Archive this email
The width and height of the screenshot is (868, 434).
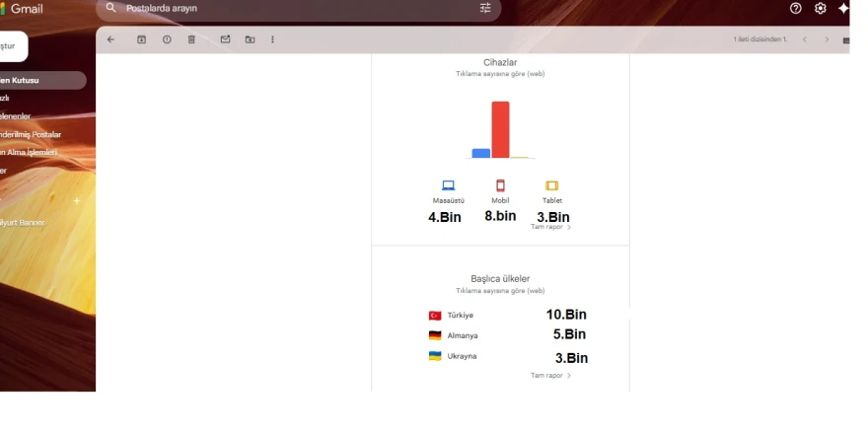coord(142,39)
